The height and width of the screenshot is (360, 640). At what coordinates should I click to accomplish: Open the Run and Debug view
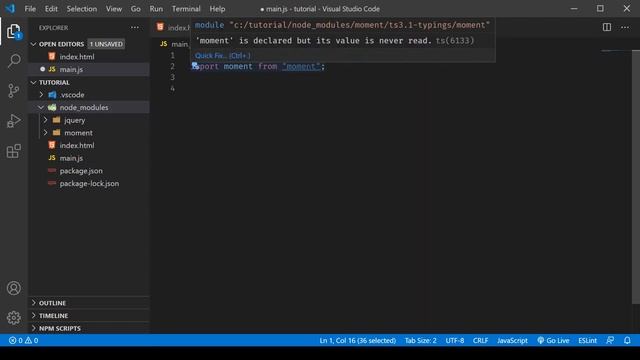[13, 121]
